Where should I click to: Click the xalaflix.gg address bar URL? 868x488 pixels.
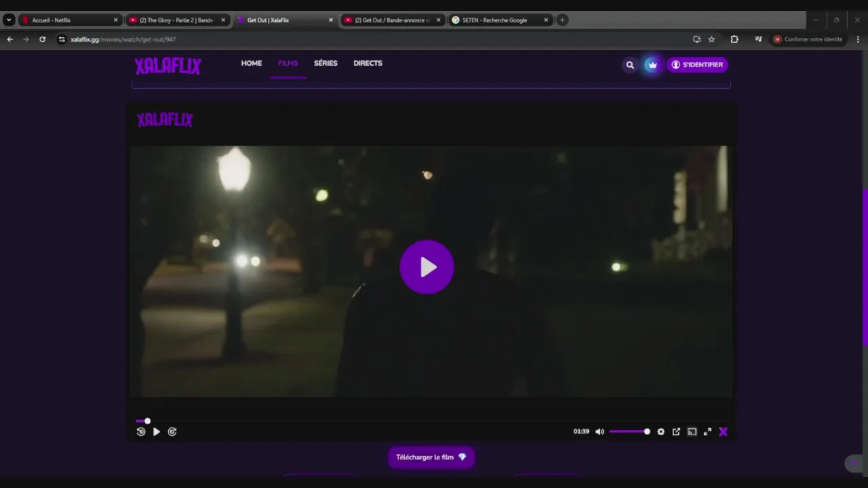click(123, 39)
